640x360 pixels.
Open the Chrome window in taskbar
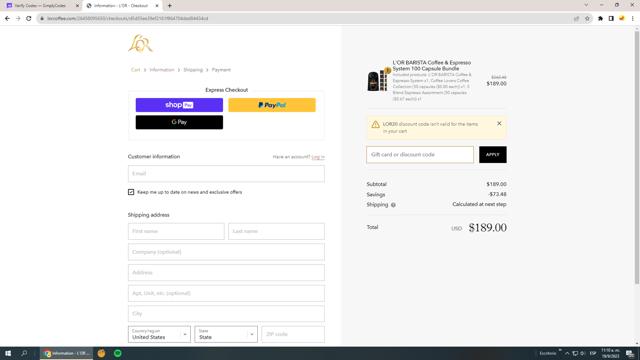point(66,353)
